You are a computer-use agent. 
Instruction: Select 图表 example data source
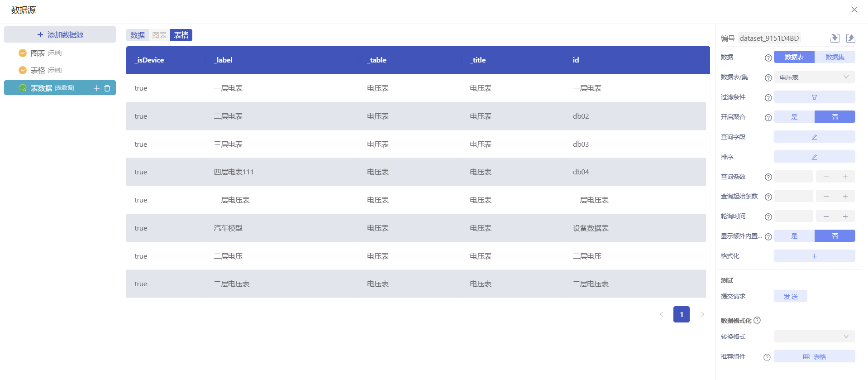[x=60, y=53]
